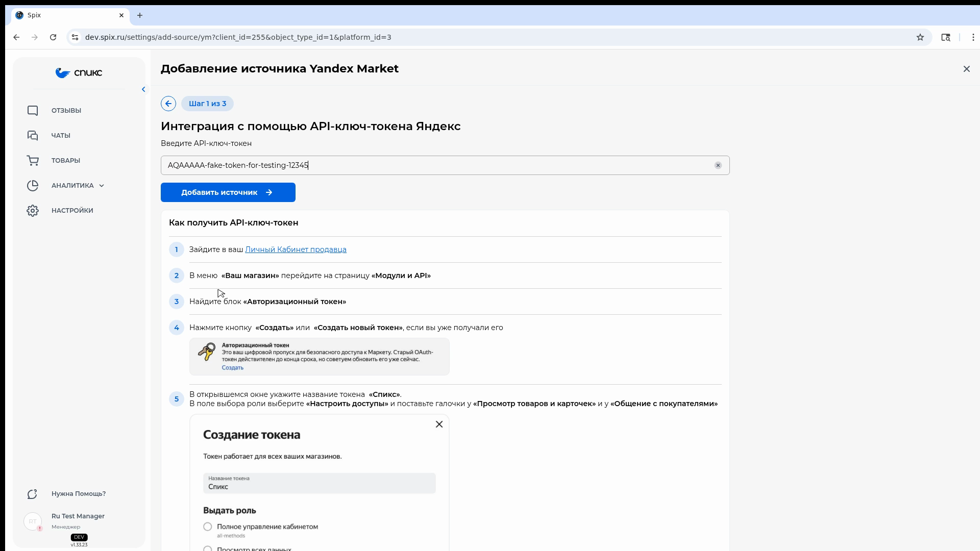Click the Как получить API-ключ-токен heading

click(234, 223)
